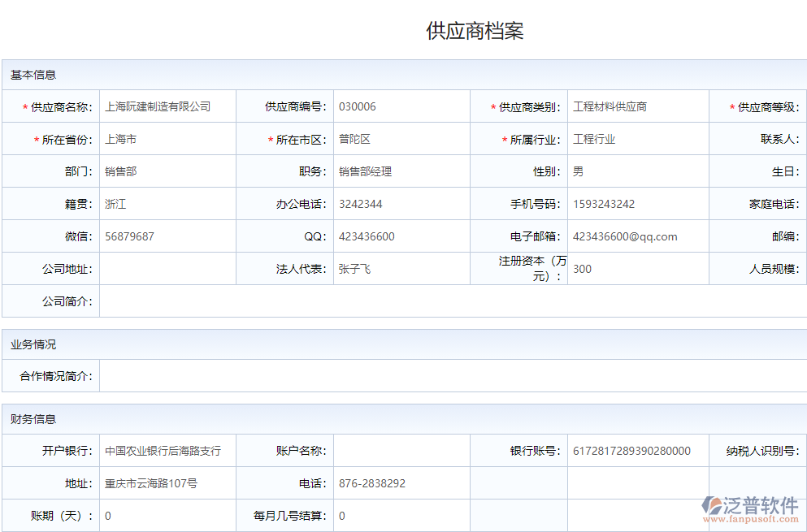Focus the empty 公司地址 field
The height and width of the screenshot is (532, 807).
pos(167,269)
